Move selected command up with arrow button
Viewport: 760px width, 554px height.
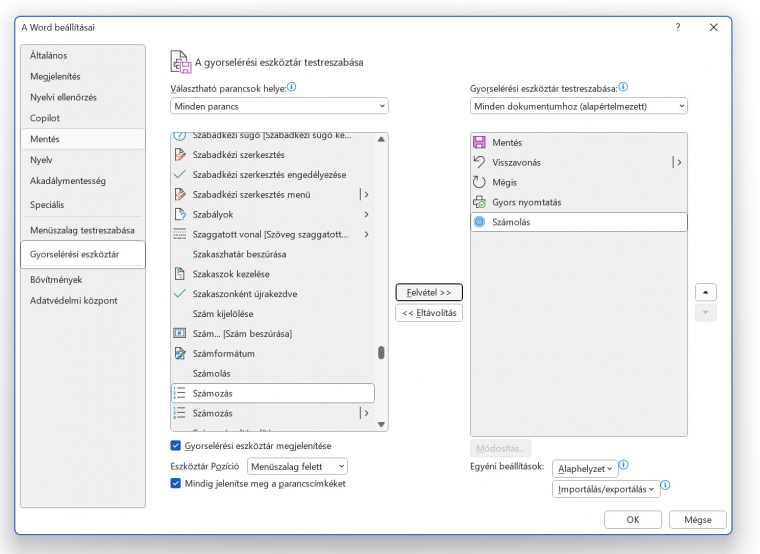pyautogui.click(x=706, y=292)
